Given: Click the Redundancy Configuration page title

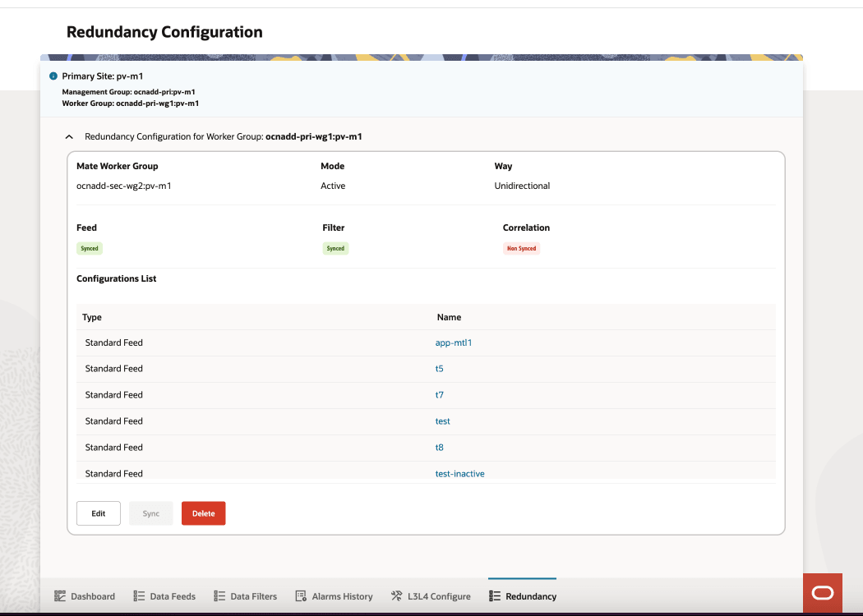Looking at the screenshot, I should click(164, 32).
